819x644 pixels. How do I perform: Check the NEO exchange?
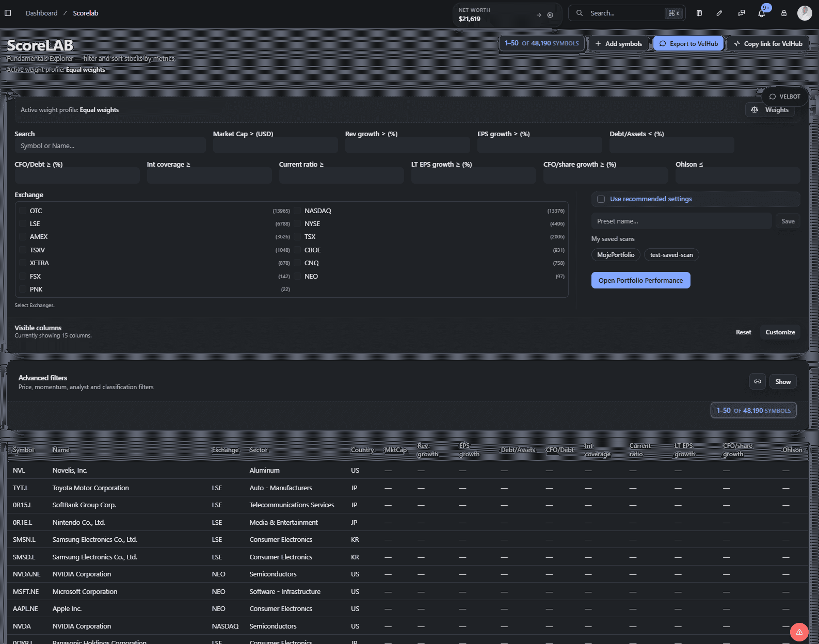coord(298,276)
